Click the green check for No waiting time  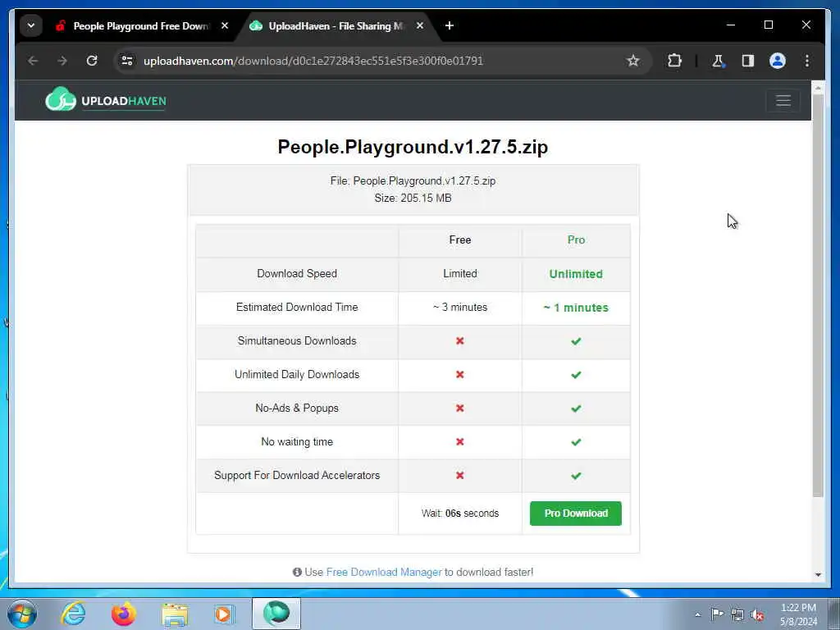pos(576,442)
